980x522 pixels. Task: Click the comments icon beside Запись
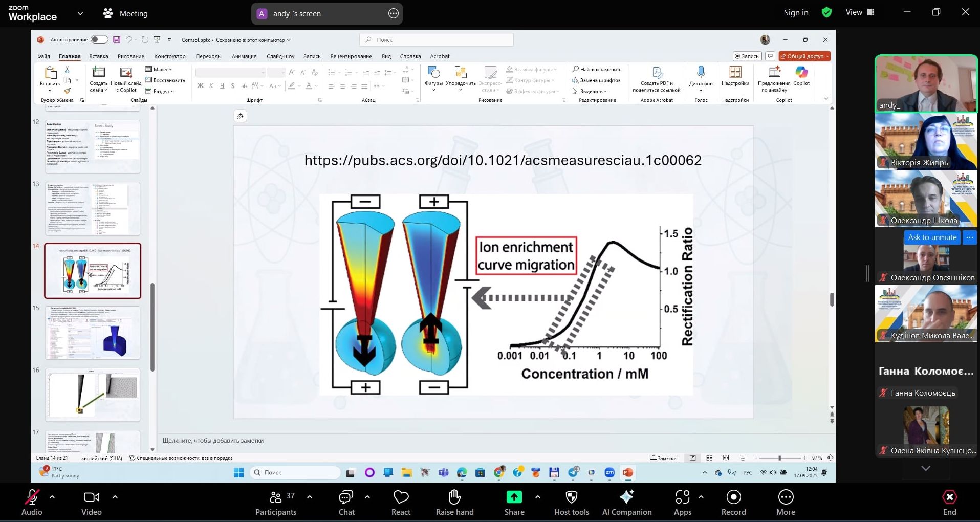[x=770, y=56]
